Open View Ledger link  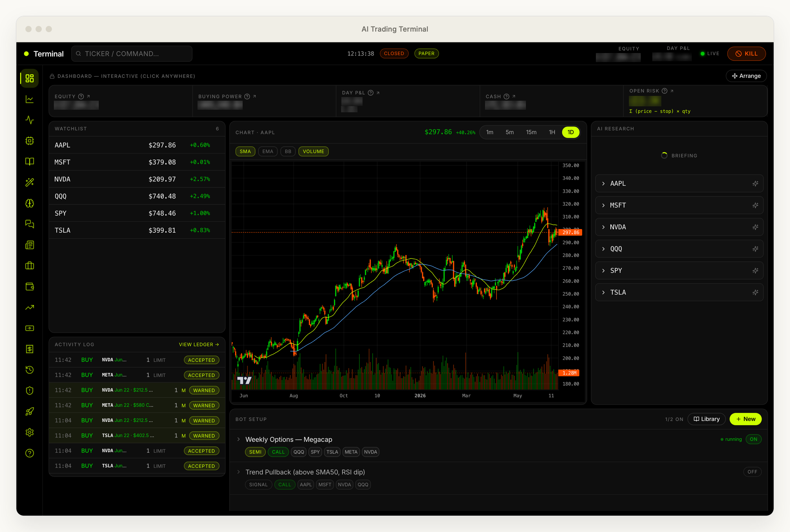pos(199,344)
